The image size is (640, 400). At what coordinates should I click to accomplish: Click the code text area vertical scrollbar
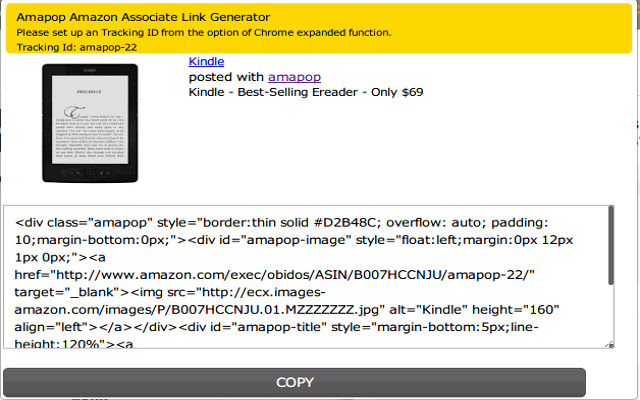[x=611, y=246]
